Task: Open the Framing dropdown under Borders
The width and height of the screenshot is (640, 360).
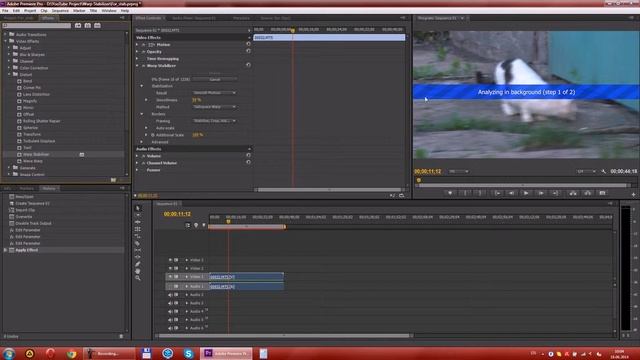Action: (214, 121)
